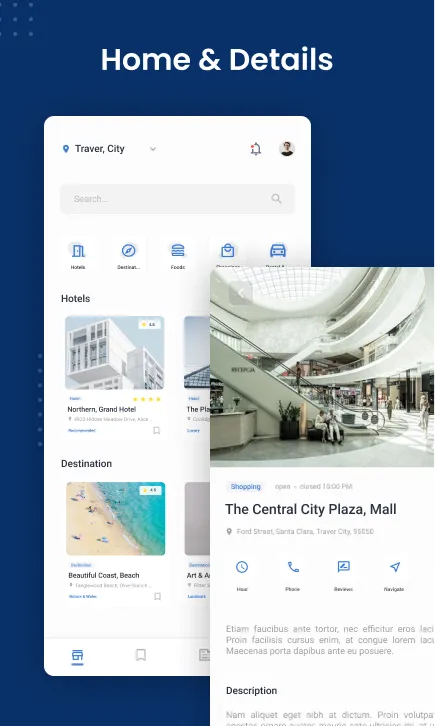Bookmark the Northern, Grand Hotel card

click(156, 431)
